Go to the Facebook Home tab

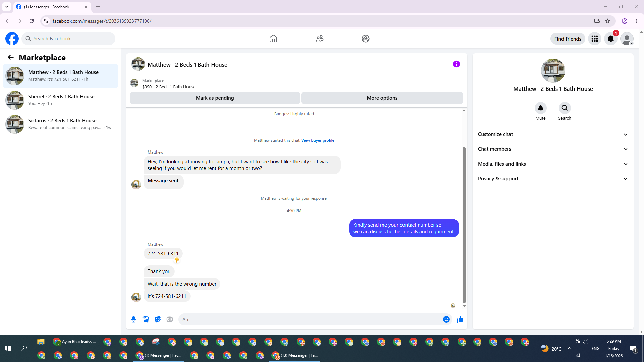[x=273, y=39]
